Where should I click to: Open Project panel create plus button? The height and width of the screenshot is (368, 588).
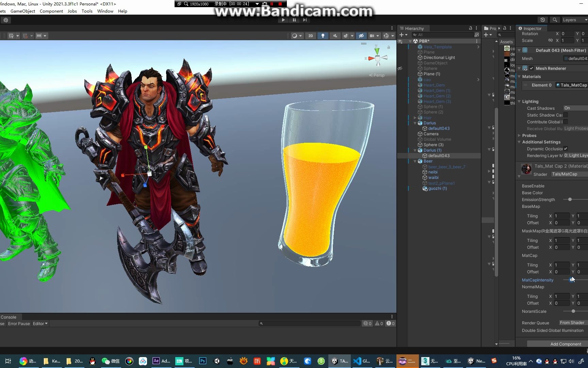[x=488, y=35]
